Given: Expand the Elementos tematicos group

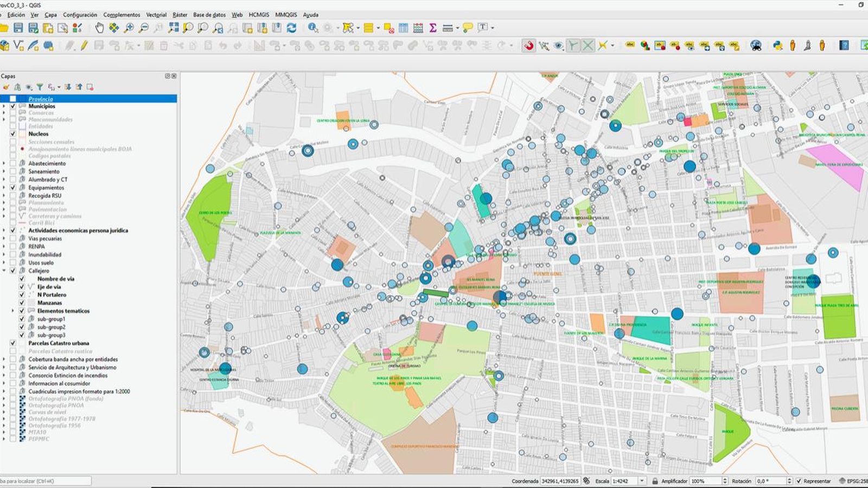Looking at the screenshot, I should click(x=13, y=311).
